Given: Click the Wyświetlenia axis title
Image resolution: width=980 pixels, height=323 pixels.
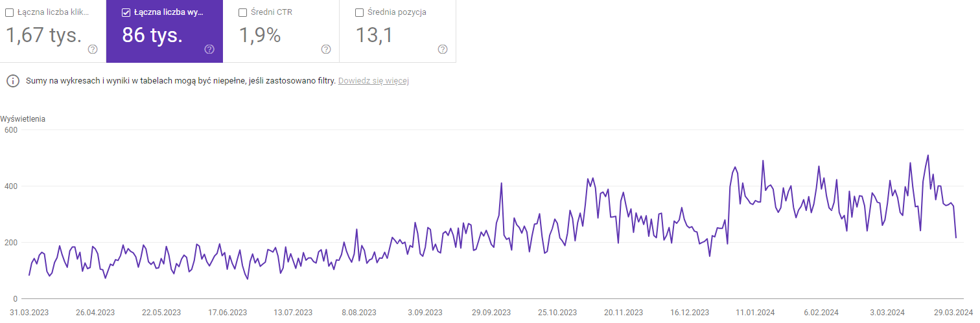Looking at the screenshot, I should tap(23, 119).
